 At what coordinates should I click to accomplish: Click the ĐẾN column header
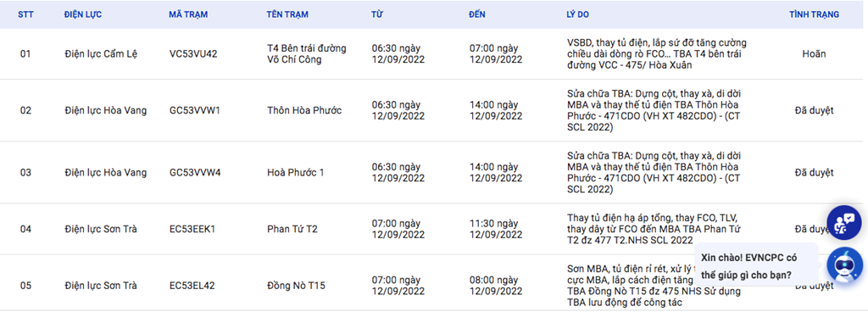[477, 14]
